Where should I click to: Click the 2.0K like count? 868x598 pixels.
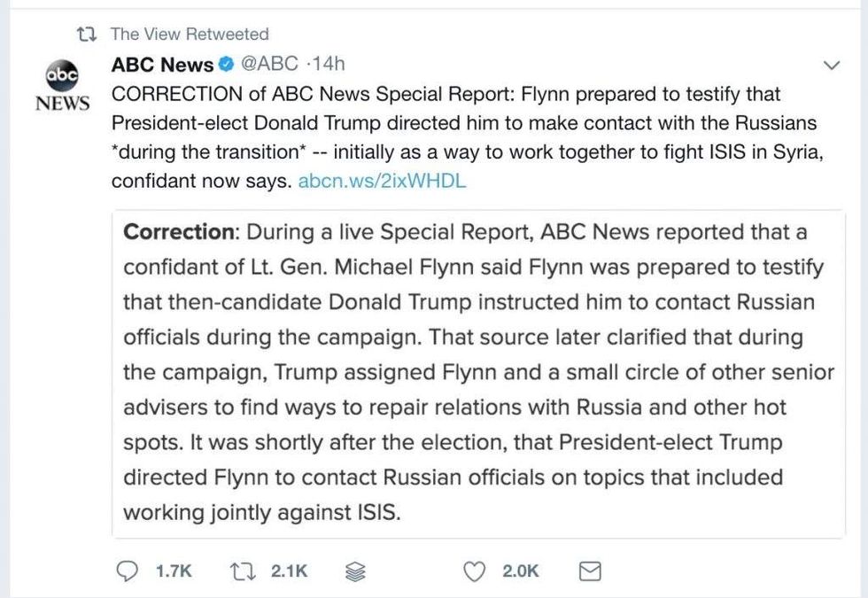[x=521, y=571]
